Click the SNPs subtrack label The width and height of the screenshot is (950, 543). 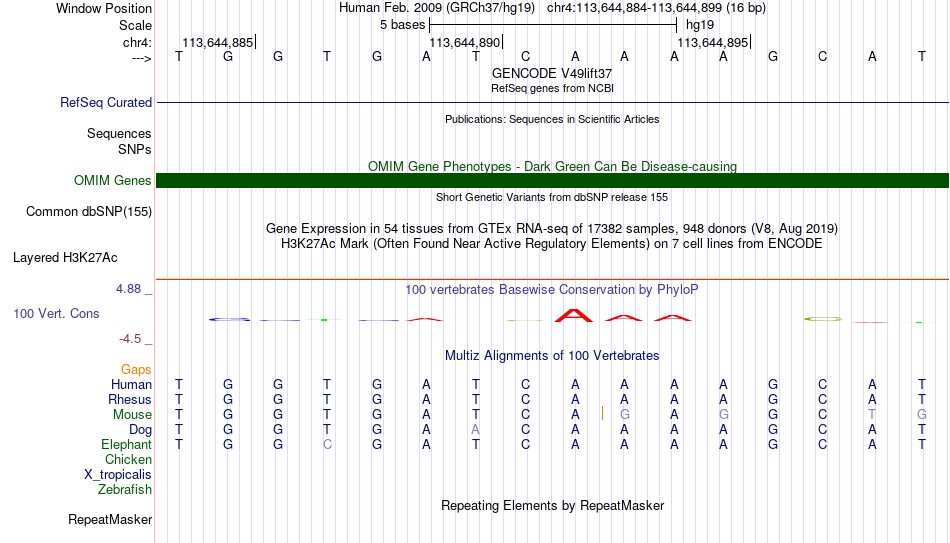(135, 149)
